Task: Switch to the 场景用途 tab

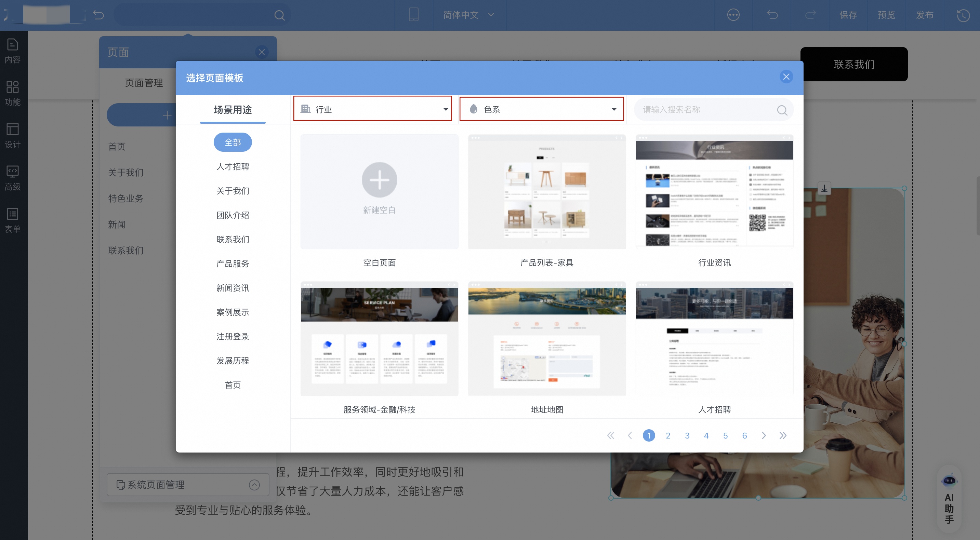Action: 233,110
